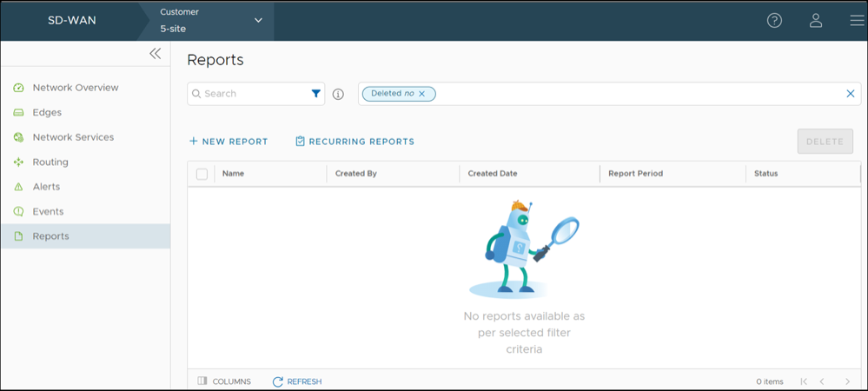Expand the Customer 5-site dropdown
Image resolution: width=868 pixels, height=391 pixels.
258,21
